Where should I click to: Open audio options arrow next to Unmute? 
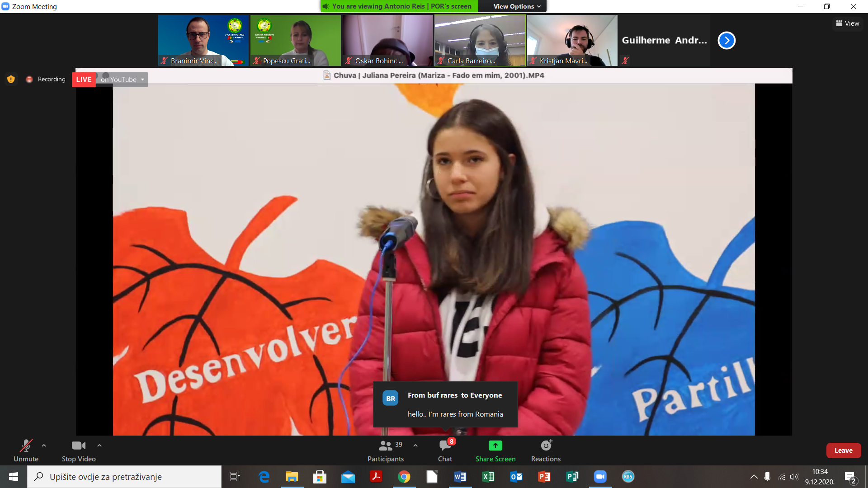[x=44, y=446]
